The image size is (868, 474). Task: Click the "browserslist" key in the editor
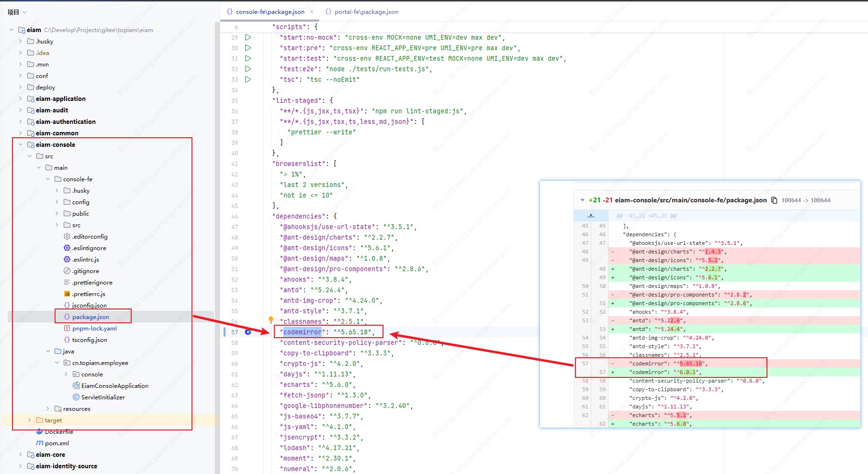click(299, 164)
